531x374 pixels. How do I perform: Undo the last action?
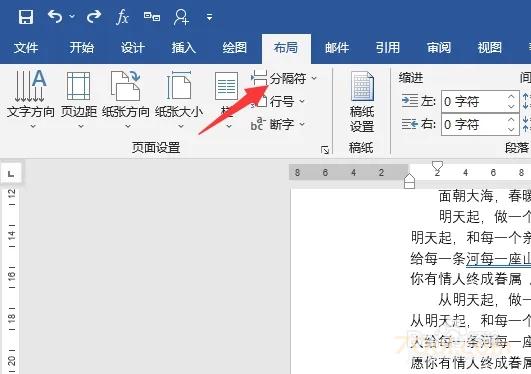pos(55,16)
